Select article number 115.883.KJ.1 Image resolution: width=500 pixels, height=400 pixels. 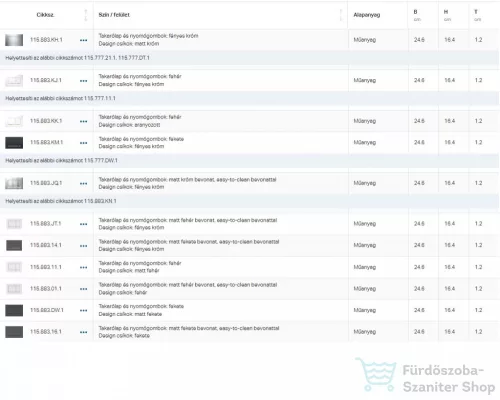point(46,80)
